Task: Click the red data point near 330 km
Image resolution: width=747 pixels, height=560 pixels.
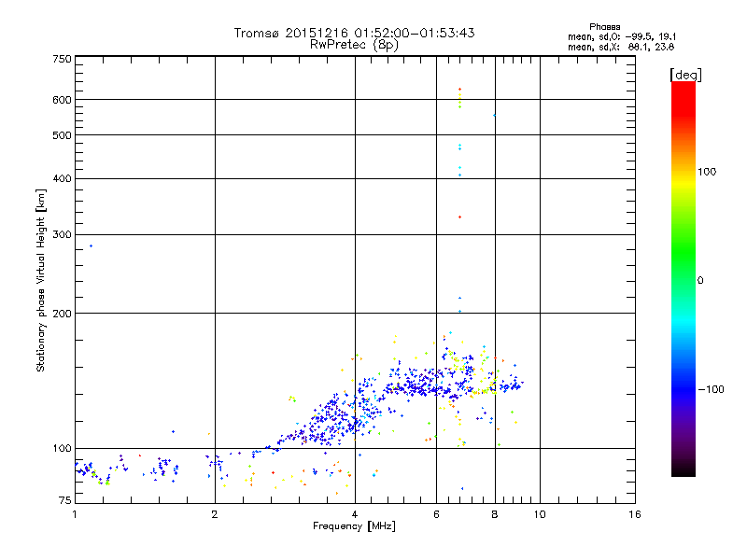Action: (x=459, y=217)
